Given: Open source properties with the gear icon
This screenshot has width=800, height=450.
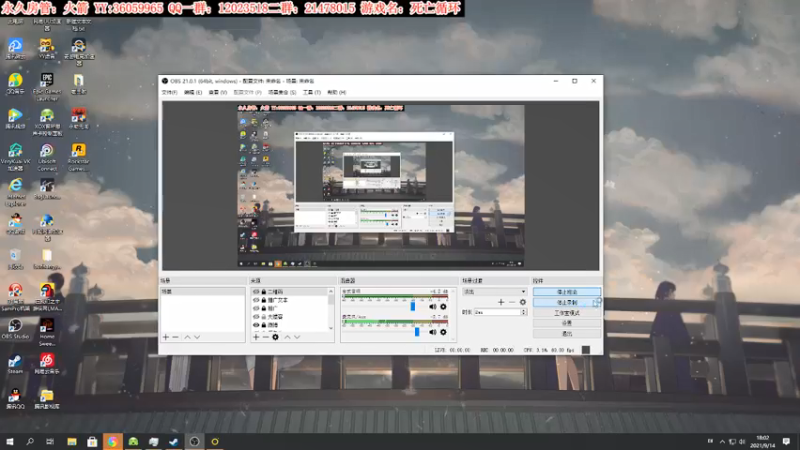Looking at the screenshot, I should point(276,337).
